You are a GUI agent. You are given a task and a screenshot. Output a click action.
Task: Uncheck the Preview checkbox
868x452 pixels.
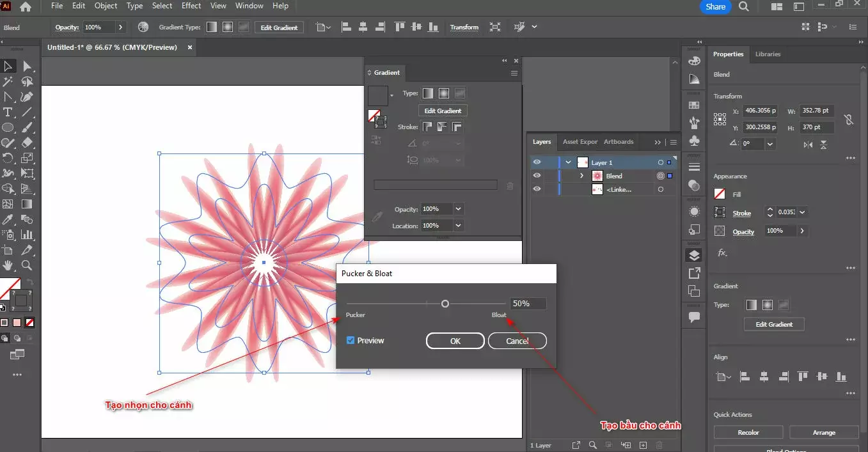coord(351,341)
